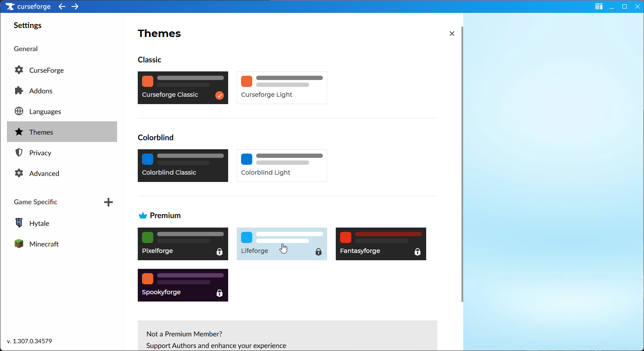Image resolution: width=644 pixels, height=351 pixels.
Task: Click the Addons puzzle piece icon
Action: [19, 90]
